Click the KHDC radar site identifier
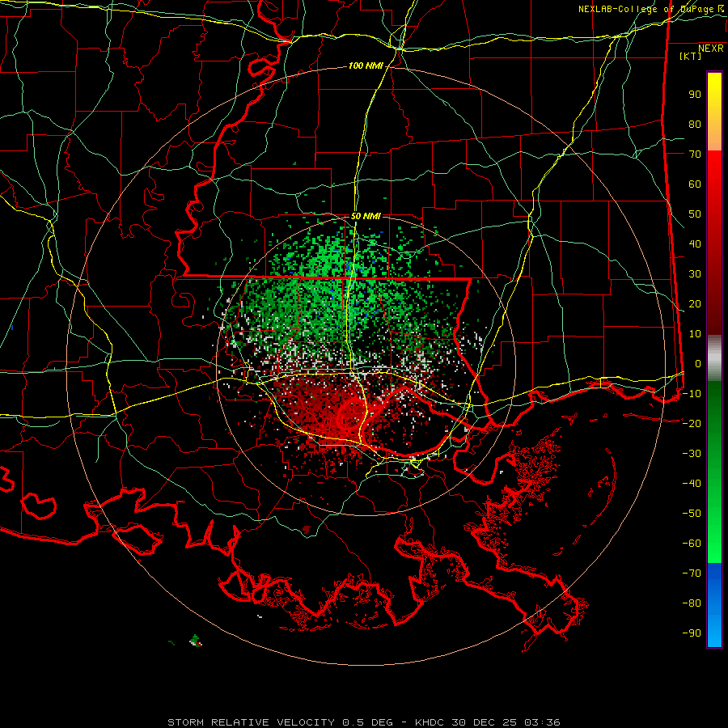The image size is (728, 728). pos(430,722)
